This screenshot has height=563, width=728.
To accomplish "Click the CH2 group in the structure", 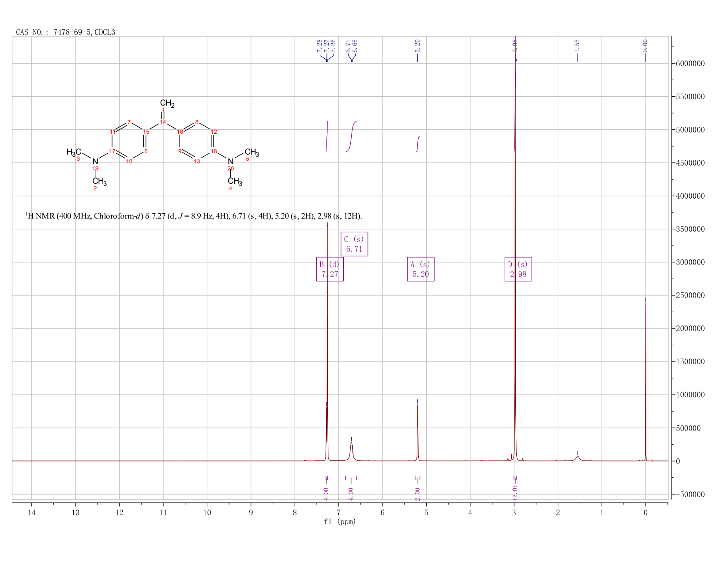I will pos(167,103).
